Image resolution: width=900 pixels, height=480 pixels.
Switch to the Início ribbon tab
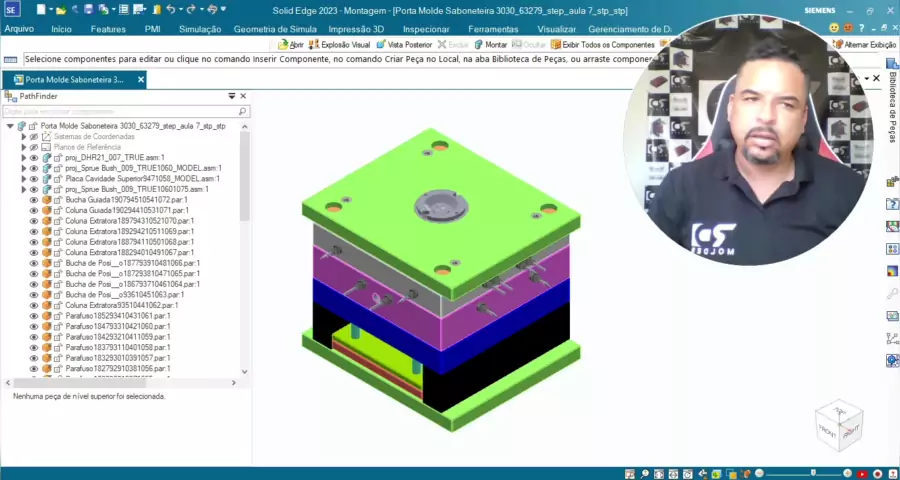tap(61, 29)
